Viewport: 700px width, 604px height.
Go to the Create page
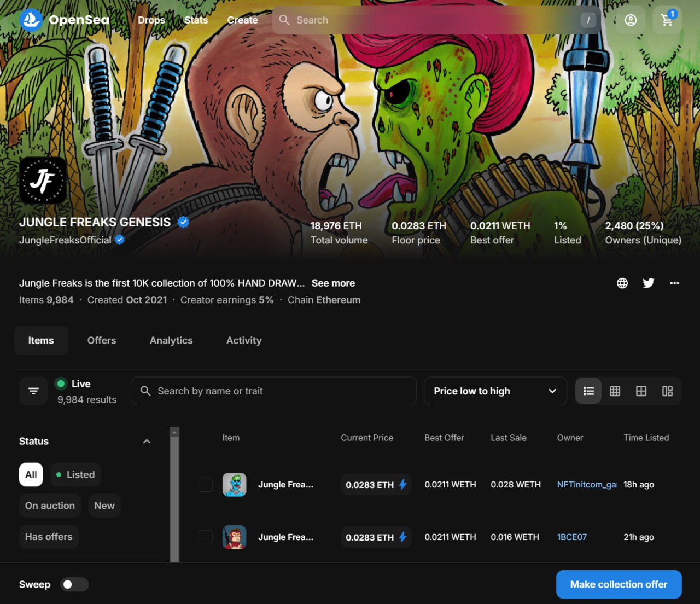242,20
